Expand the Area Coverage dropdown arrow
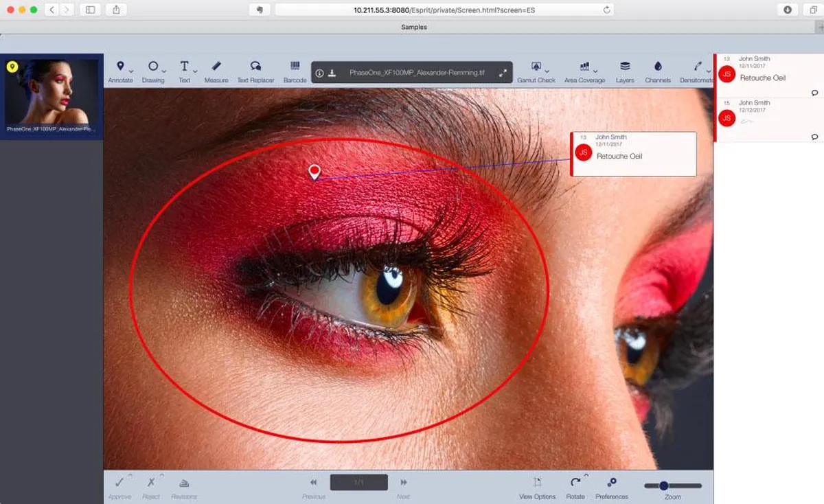Screen dimensions: 824x504 click(595, 71)
